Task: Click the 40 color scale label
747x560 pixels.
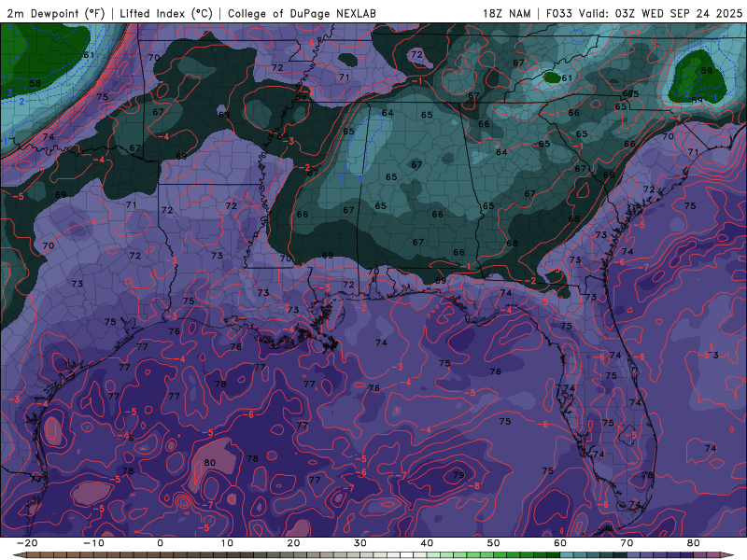Action: pyautogui.click(x=427, y=543)
